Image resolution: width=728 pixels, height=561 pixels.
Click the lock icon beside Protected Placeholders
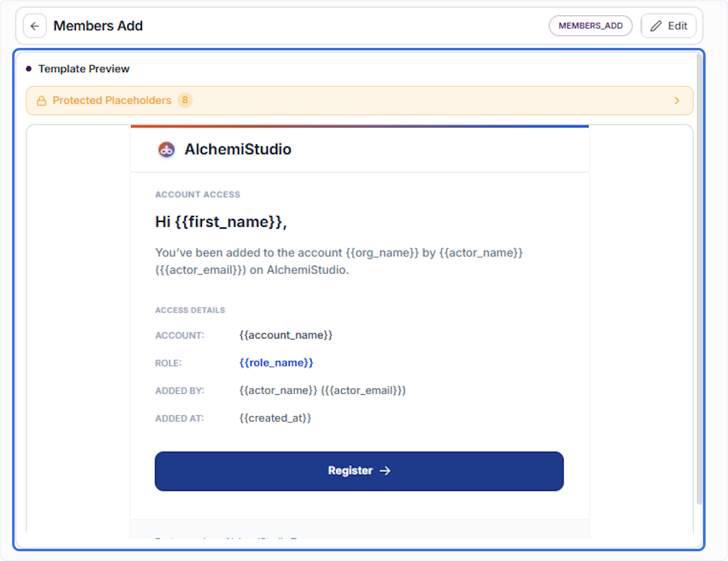click(42, 101)
